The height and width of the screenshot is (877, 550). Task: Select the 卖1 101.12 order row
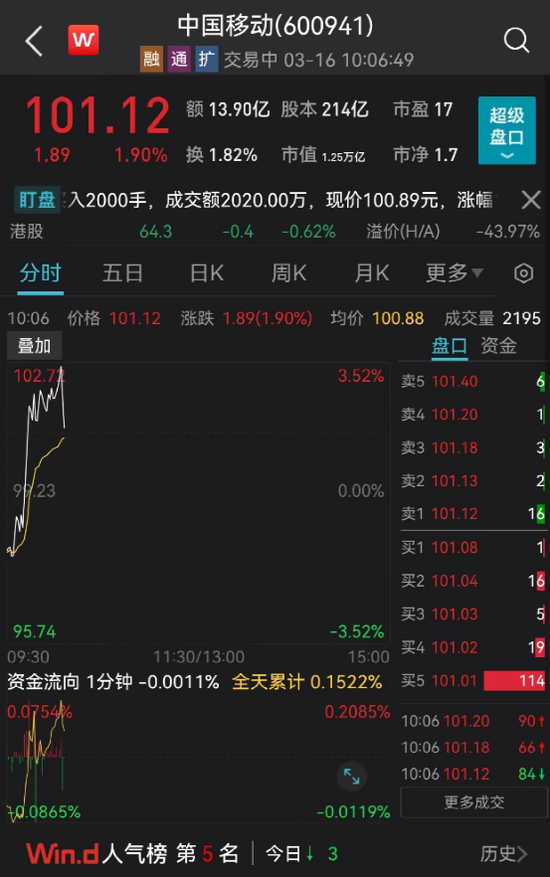coord(473,513)
